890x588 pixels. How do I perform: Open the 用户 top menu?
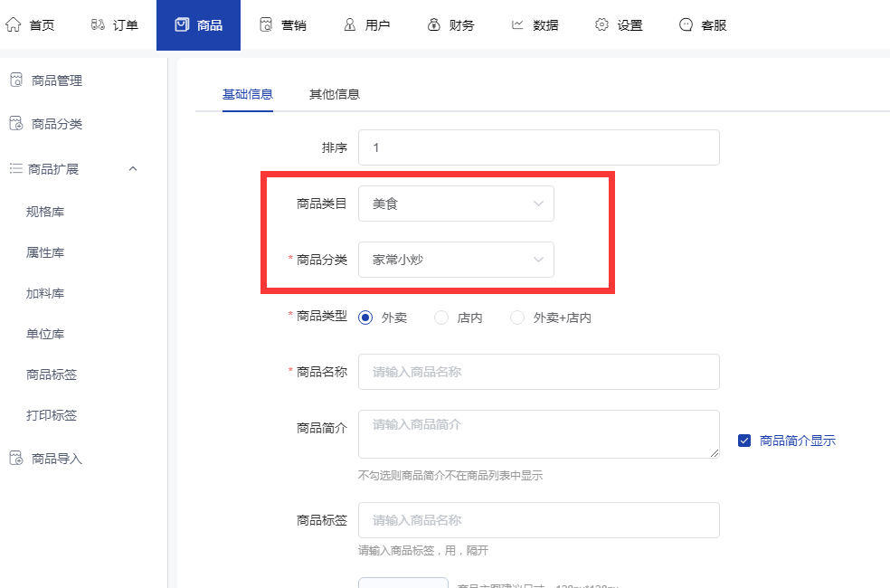[x=377, y=25]
